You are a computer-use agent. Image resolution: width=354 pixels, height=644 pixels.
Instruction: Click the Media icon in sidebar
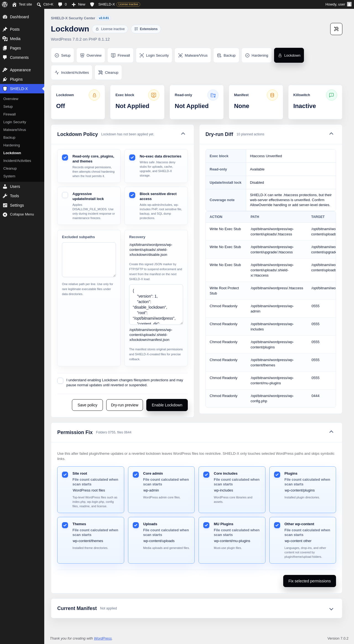pyautogui.click(x=5, y=39)
